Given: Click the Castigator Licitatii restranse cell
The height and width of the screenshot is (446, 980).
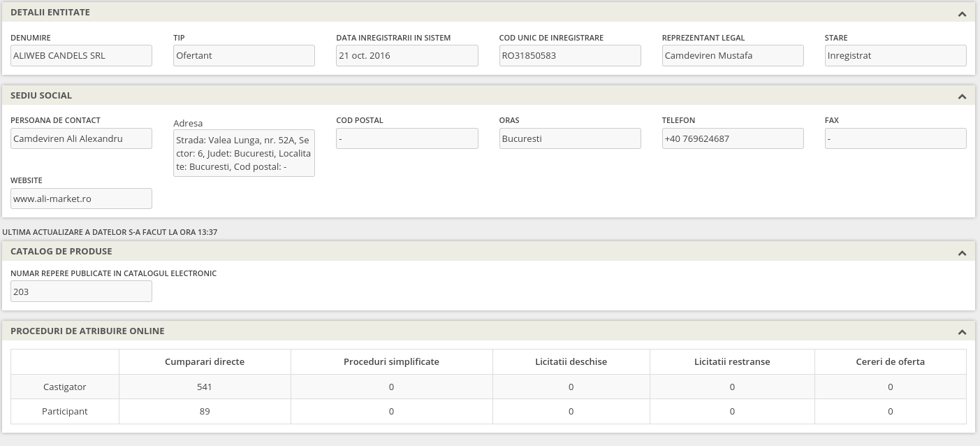Looking at the screenshot, I should tap(732, 387).
